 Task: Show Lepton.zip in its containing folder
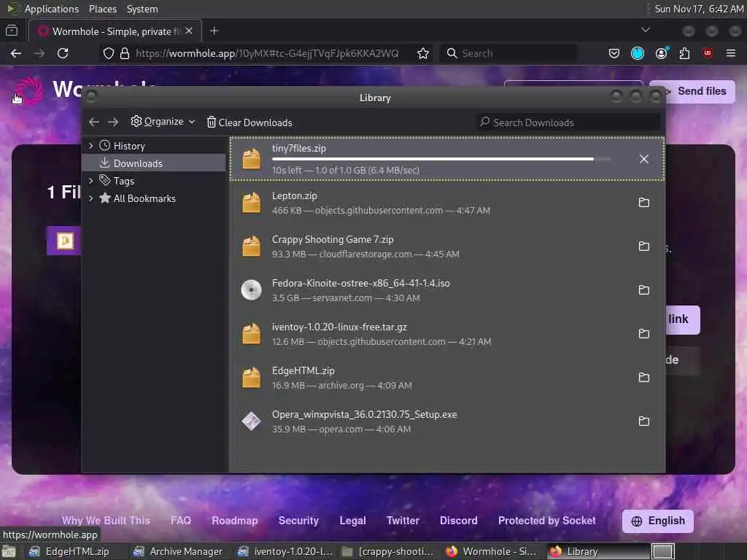[643, 203]
